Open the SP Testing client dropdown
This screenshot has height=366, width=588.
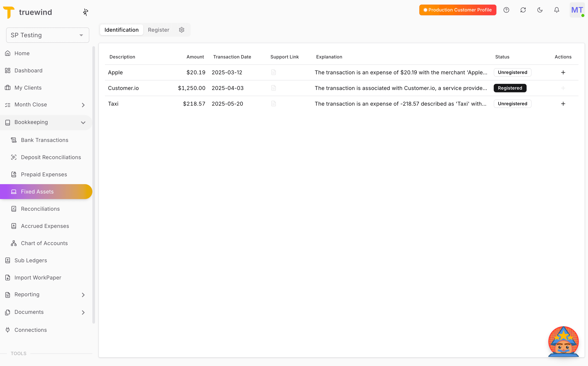pyautogui.click(x=47, y=35)
